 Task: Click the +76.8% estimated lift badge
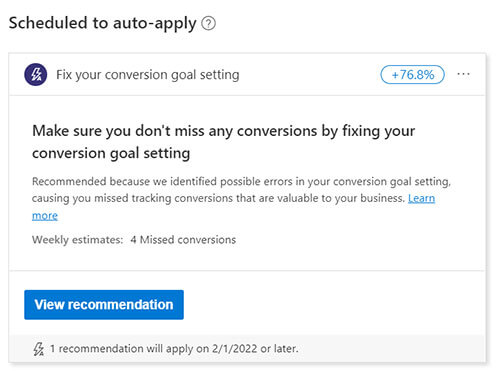click(413, 75)
